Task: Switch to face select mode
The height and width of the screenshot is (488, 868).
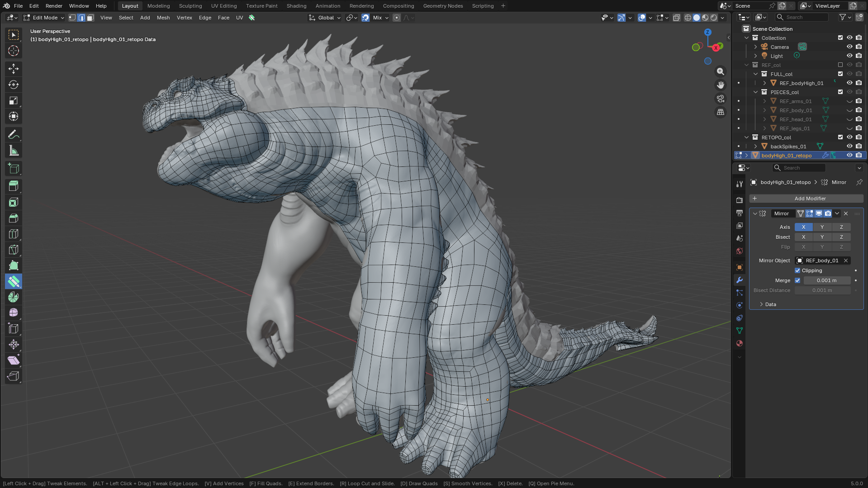Action: pos(90,18)
